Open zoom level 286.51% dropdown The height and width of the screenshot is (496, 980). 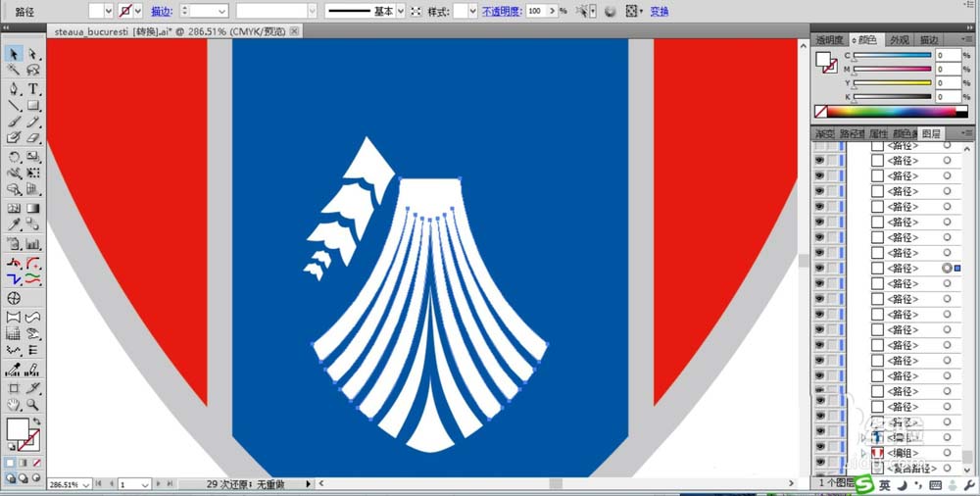pos(85,484)
